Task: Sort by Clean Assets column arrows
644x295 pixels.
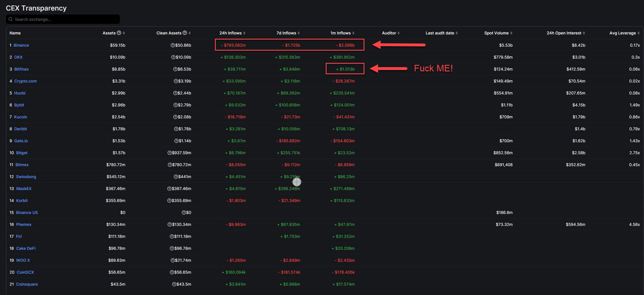Action: 190,33
